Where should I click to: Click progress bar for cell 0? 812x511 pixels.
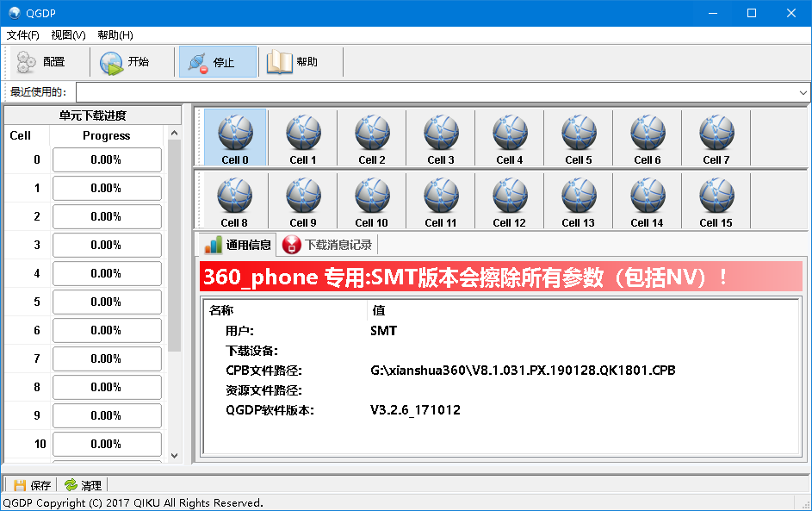click(x=107, y=159)
